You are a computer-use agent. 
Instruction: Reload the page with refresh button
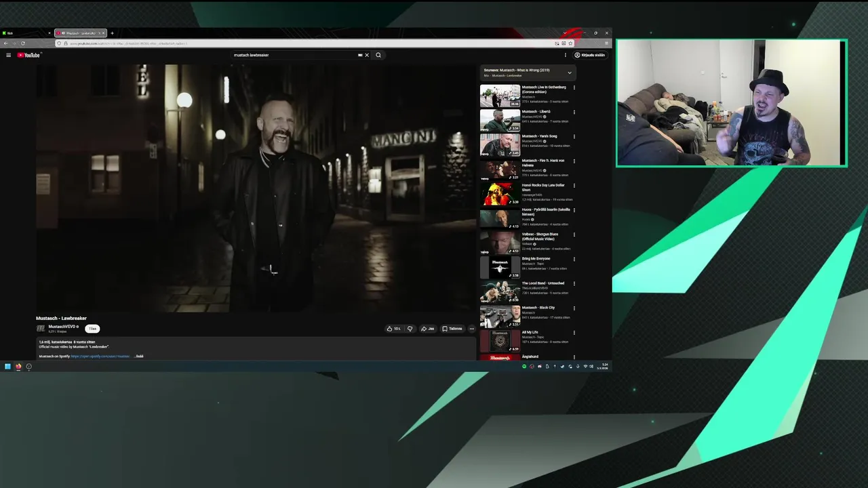click(22, 43)
